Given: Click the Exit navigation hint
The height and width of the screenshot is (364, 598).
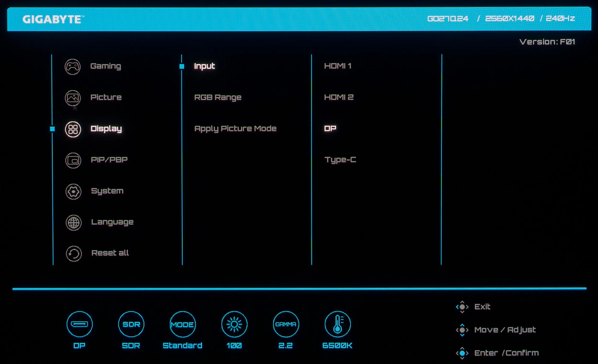Looking at the screenshot, I should (x=482, y=307).
